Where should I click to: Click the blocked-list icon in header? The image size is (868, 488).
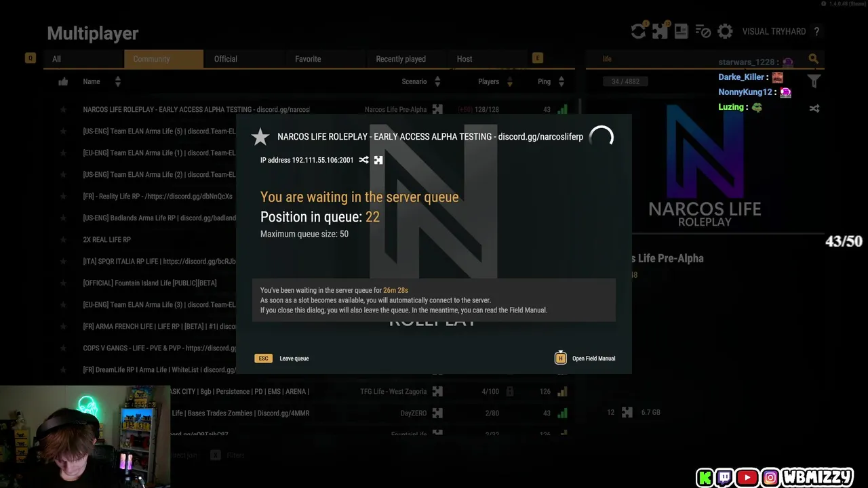[x=703, y=31]
